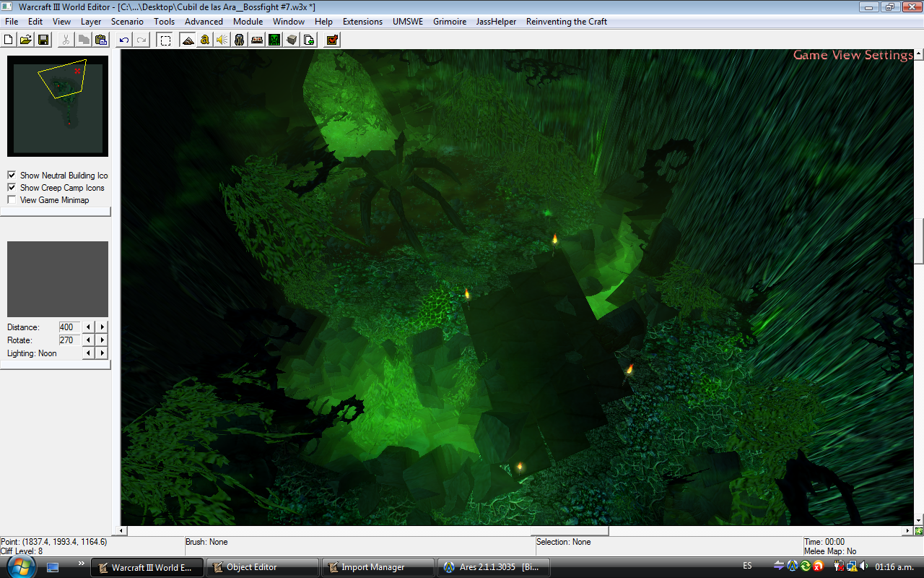Open the Scenario menu
The image size is (924, 578).
pyautogui.click(x=127, y=22)
